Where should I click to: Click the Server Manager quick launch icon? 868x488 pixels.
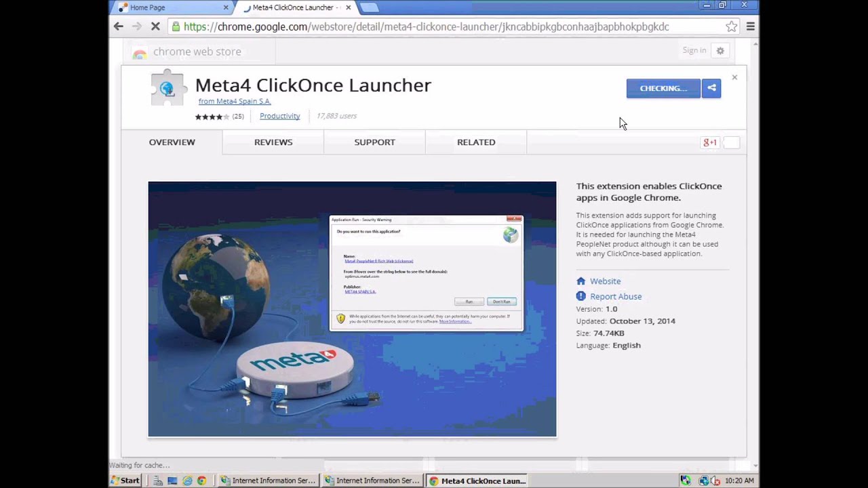pyautogui.click(x=158, y=481)
